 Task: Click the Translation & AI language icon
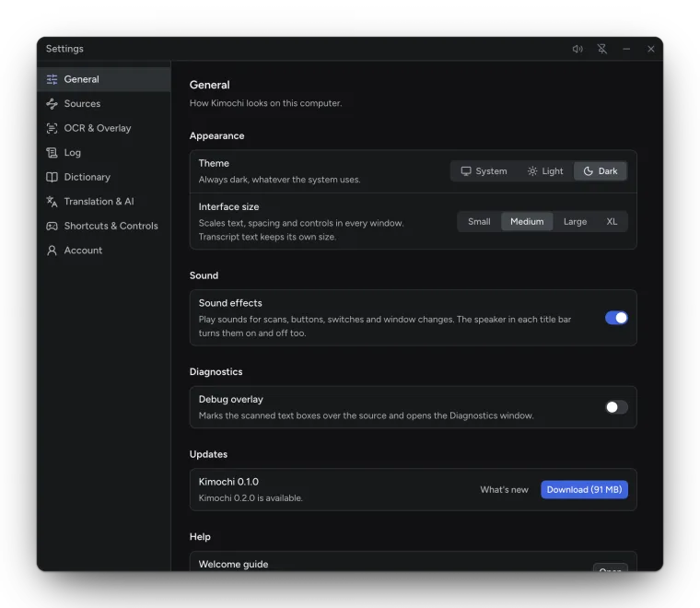coord(52,202)
